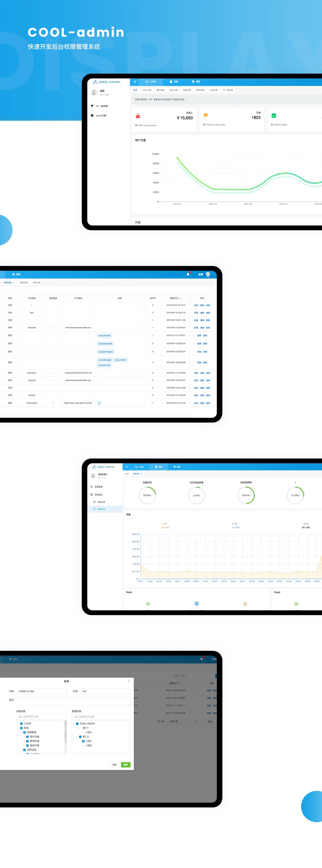Click the 名称 input field
This screenshot has width=322, height=868.
click(x=41, y=691)
